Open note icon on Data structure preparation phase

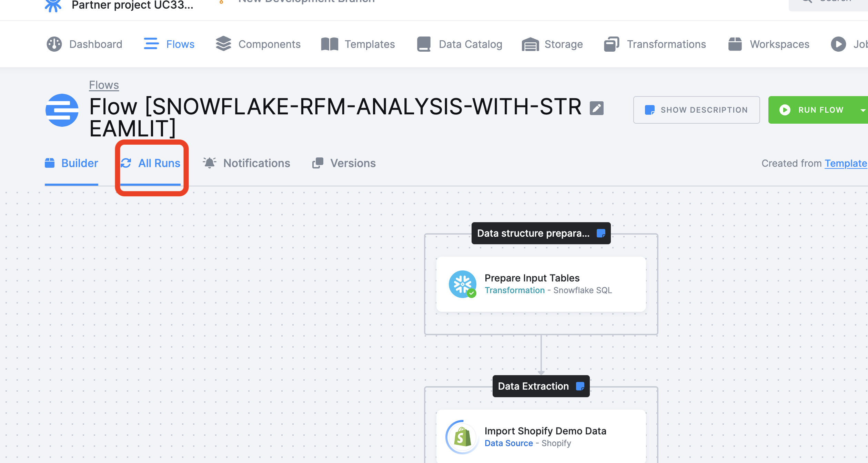tap(601, 233)
